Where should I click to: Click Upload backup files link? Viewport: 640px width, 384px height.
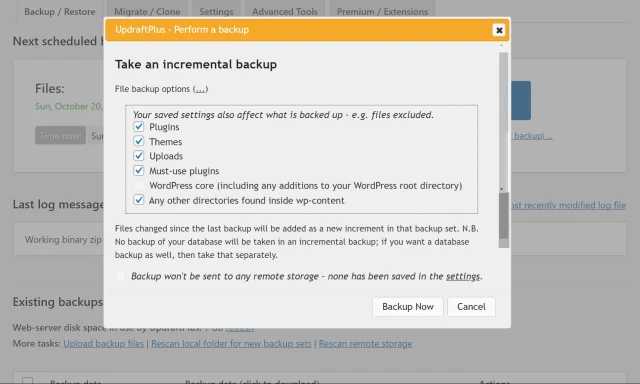[x=103, y=344]
